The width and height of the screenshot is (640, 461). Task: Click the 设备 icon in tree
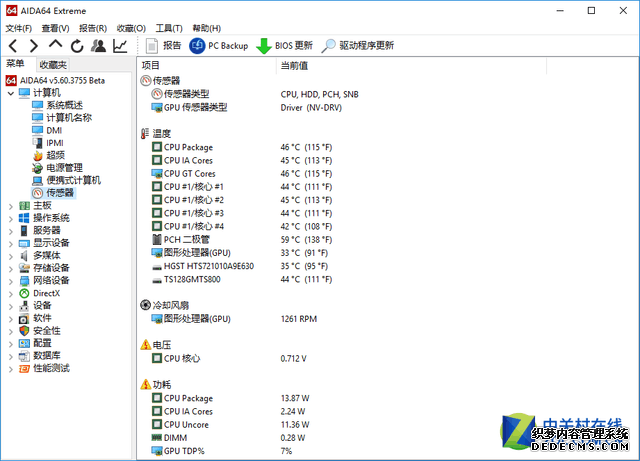(24, 306)
